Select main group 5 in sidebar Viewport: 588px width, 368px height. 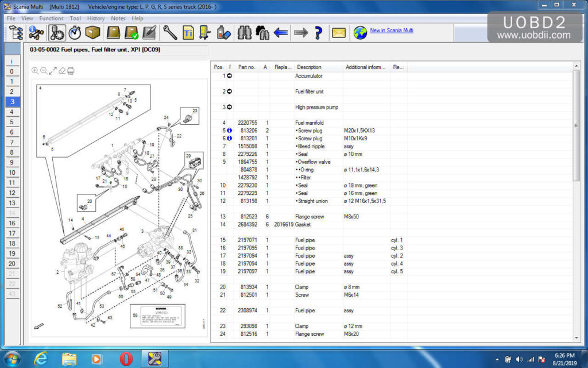click(12, 122)
